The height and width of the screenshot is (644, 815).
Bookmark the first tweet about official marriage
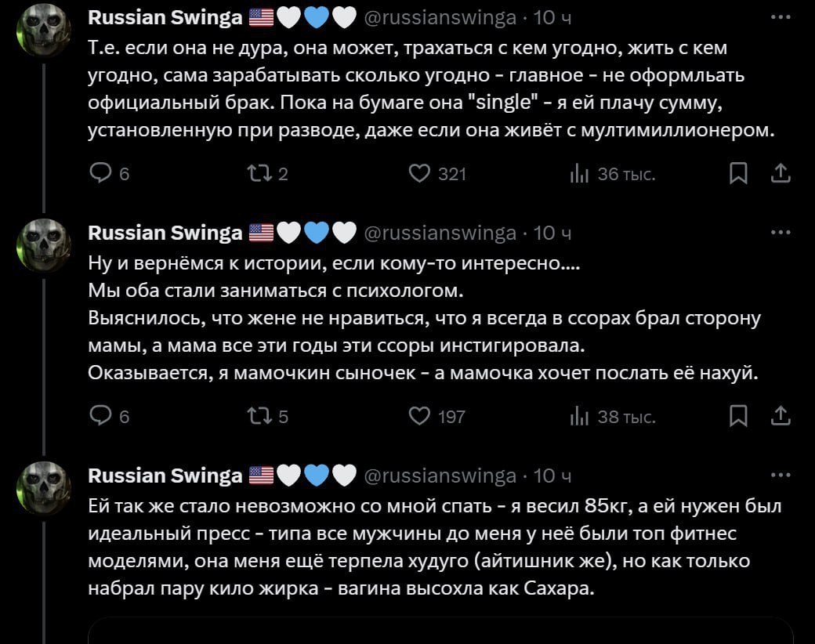click(738, 174)
